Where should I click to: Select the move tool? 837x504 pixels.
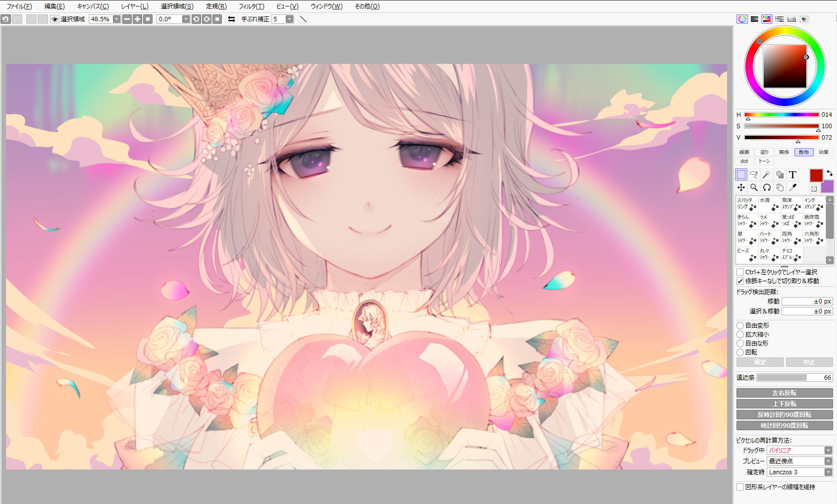[x=741, y=187]
